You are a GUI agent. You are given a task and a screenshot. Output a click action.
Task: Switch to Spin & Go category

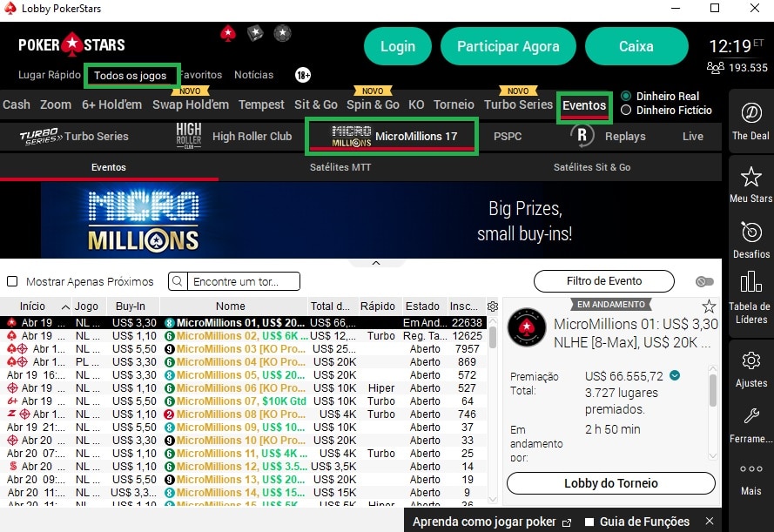pyautogui.click(x=373, y=104)
